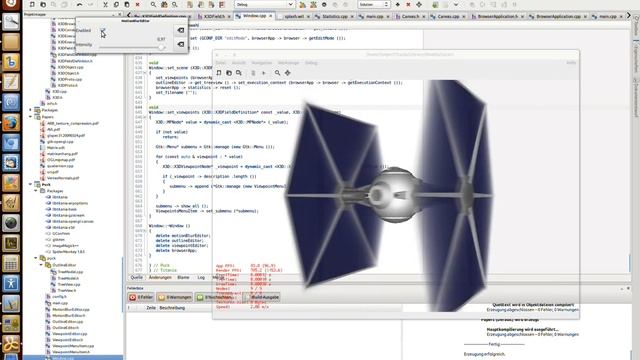Select MotionBlurEditor.cpp in the project tree
The image size is (640, 360).
(x=71, y=309)
